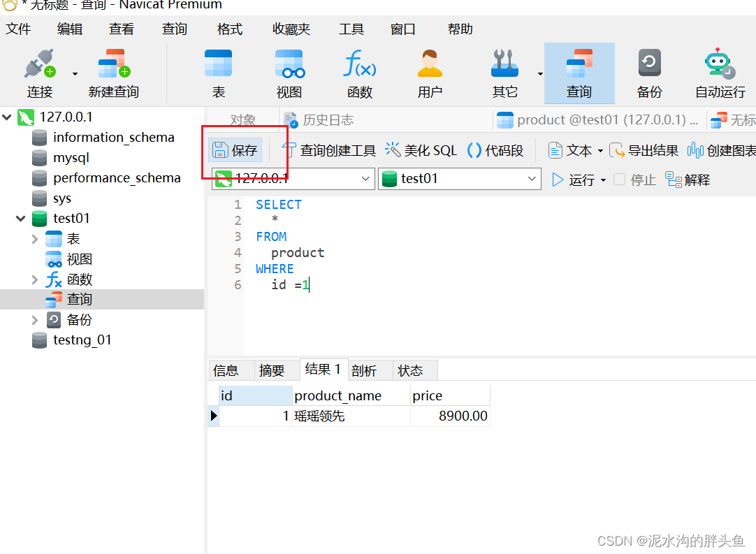Screen dimensions: 756x554
Task: Create a new query with 新建查询
Action: click(x=112, y=72)
